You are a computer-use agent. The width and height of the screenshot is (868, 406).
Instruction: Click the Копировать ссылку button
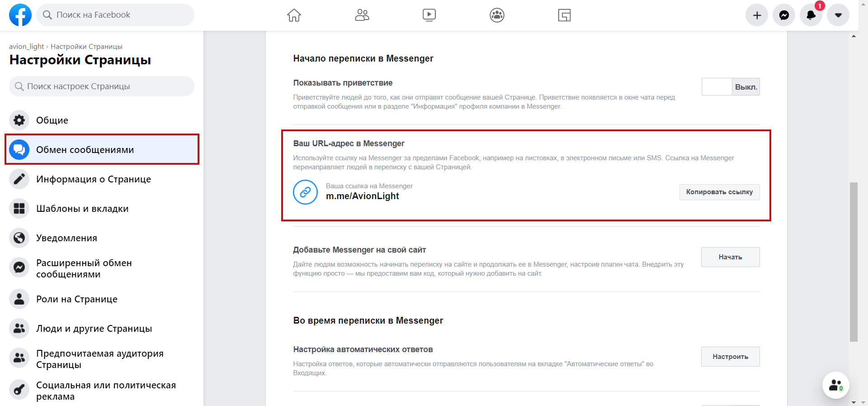(719, 192)
